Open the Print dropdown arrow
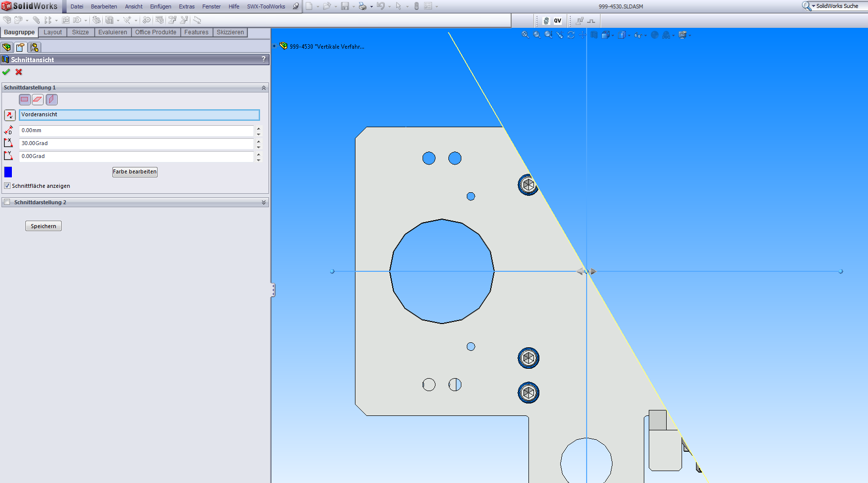The width and height of the screenshot is (868, 483). [371, 7]
